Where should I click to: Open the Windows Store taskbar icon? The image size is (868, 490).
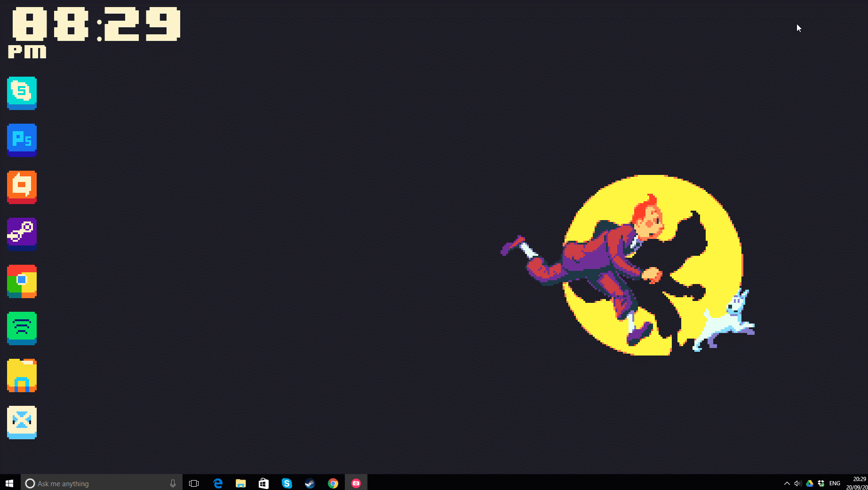coord(263,483)
